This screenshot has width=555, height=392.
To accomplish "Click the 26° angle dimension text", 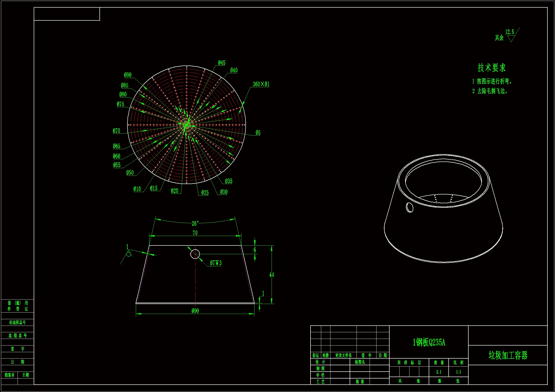I will [195, 223].
